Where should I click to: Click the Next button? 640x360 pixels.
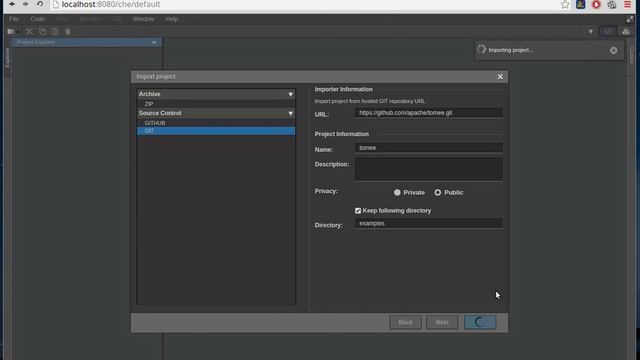(442, 322)
